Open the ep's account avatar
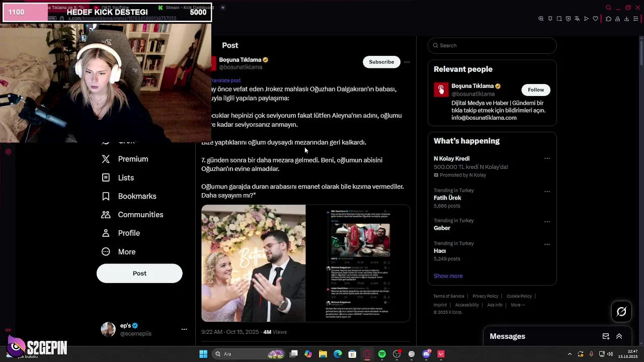 [x=108, y=329]
